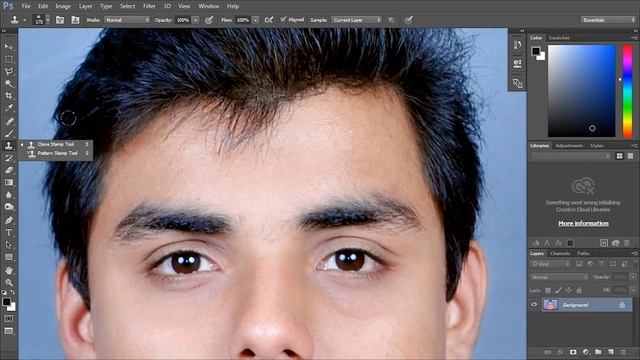Select the Brush tool

coord(9,133)
